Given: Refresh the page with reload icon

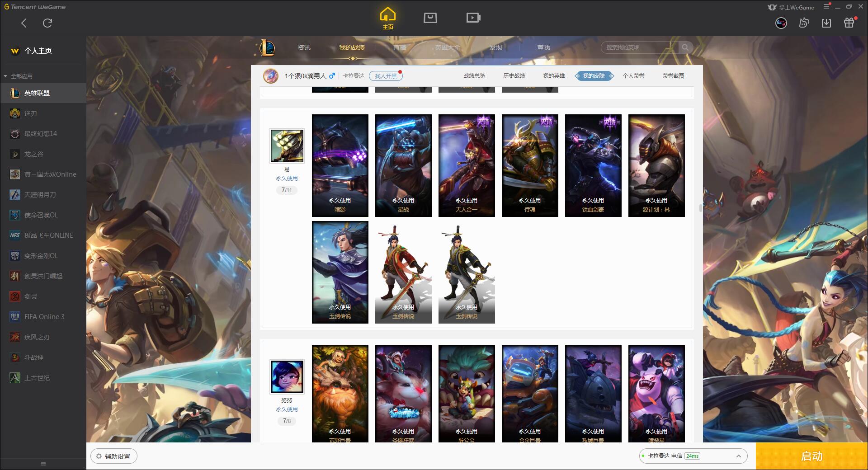Looking at the screenshot, I should click(47, 23).
